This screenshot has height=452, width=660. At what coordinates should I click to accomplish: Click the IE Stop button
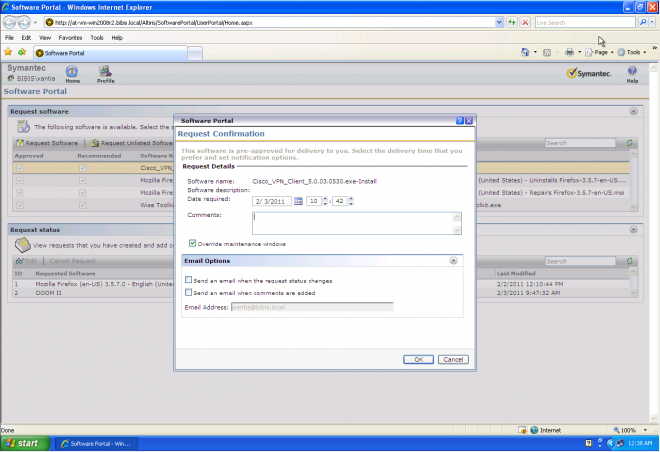tap(525, 22)
